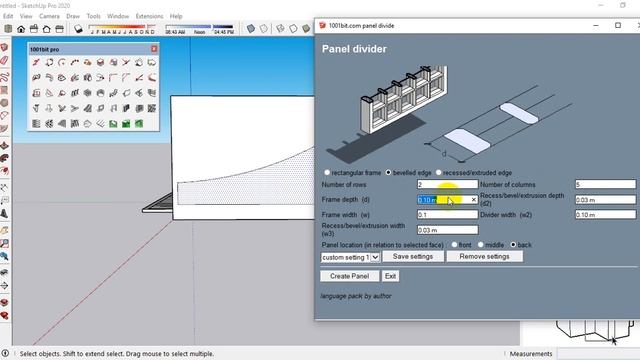The width and height of the screenshot is (640, 360).
Task: Open the Camera menu
Action: [49, 16]
